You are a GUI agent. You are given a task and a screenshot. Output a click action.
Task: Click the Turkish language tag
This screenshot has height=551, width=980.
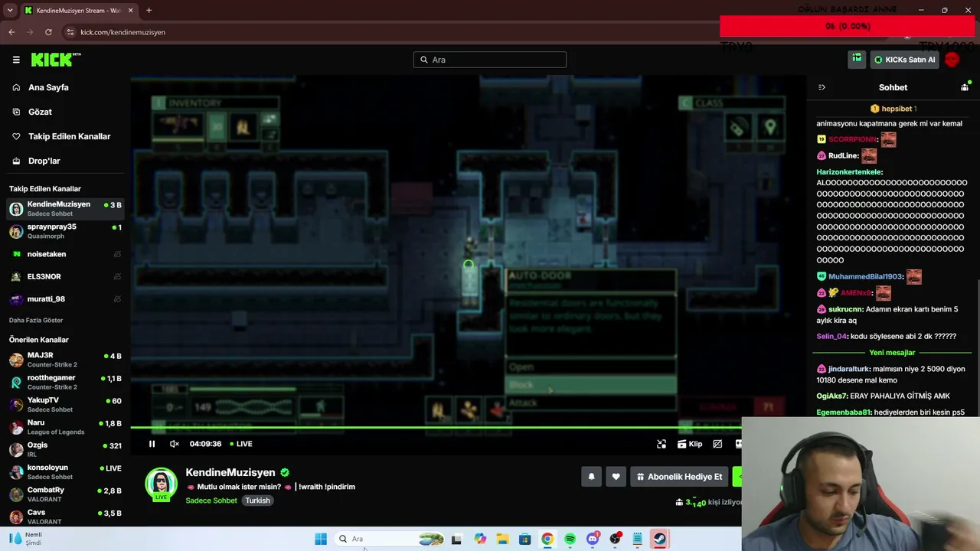[257, 500]
